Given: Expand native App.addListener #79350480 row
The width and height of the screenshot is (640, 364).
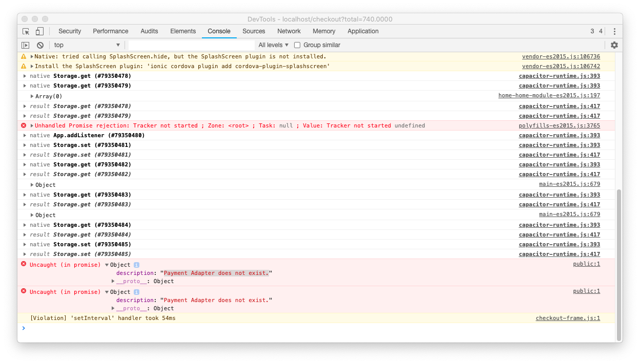Looking at the screenshot, I should point(26,136).
